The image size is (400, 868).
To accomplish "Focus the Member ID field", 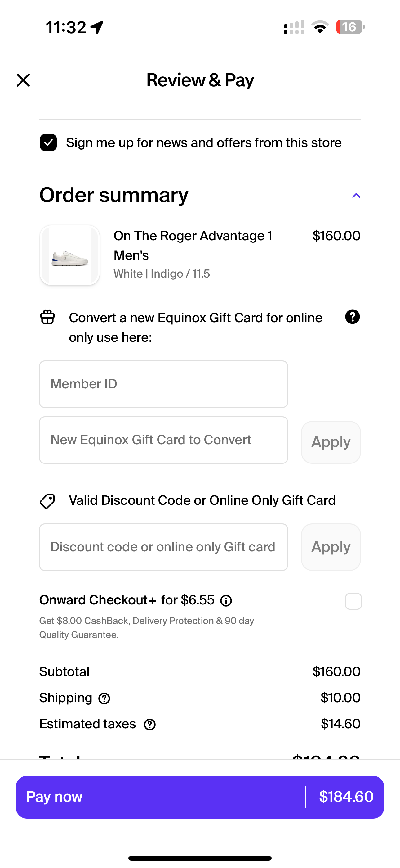I will (x=163, y=384).
